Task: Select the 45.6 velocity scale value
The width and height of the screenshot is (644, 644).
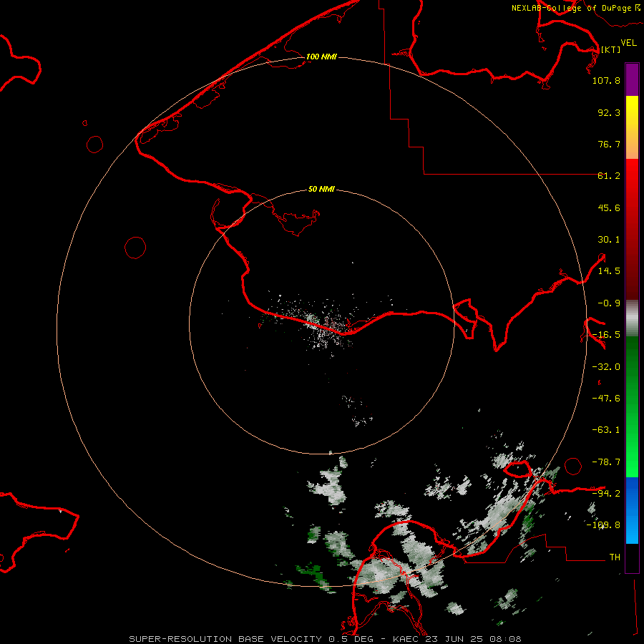Action: pos(609,208)
